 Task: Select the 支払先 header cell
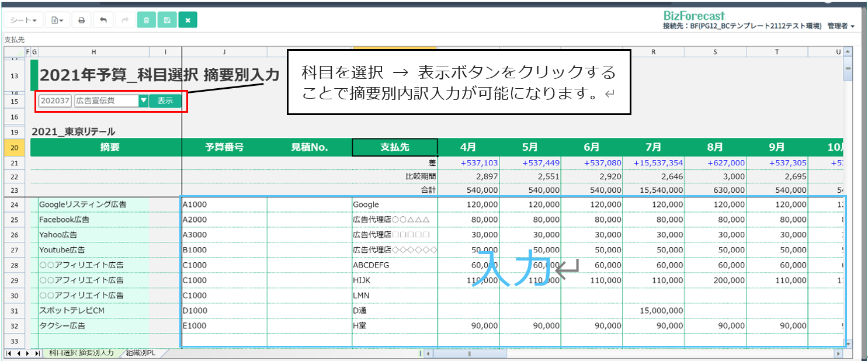[394, 148]
